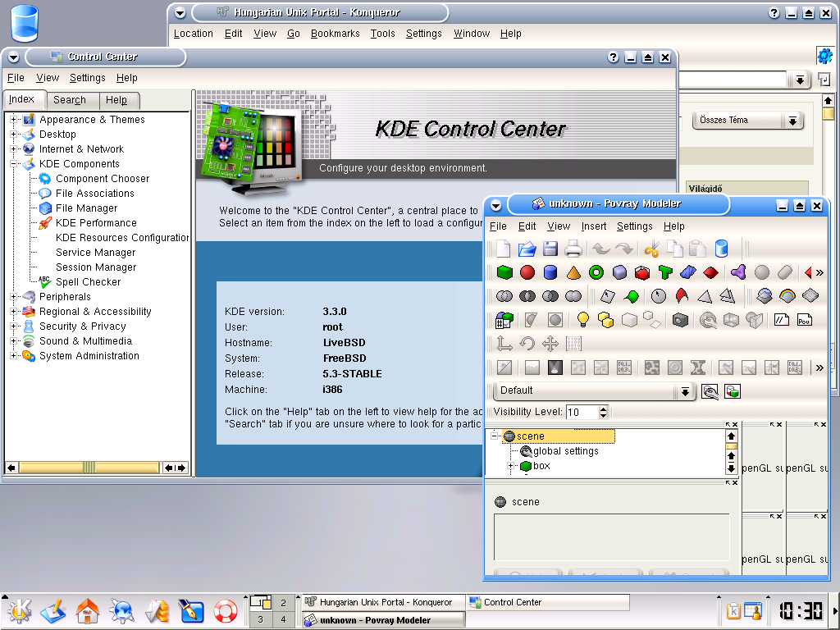
Task: Insert a triangle object
Action: tap(705, 295)
